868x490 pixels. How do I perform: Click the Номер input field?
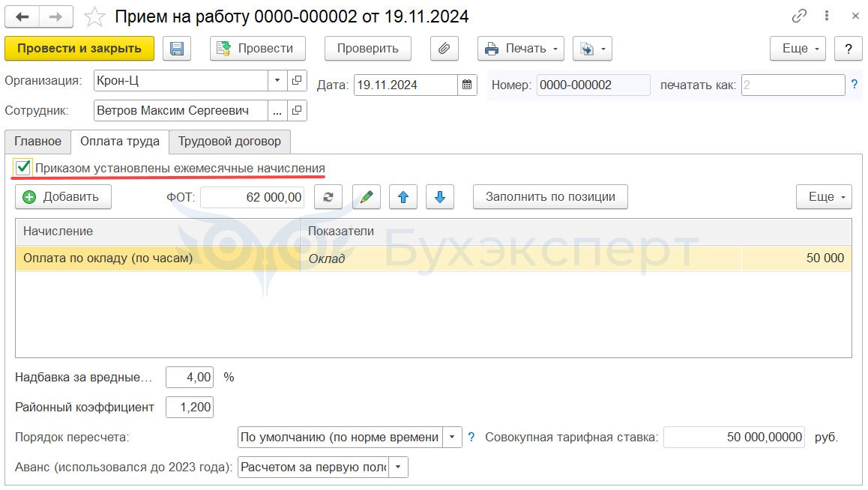(x=593, y=85)
